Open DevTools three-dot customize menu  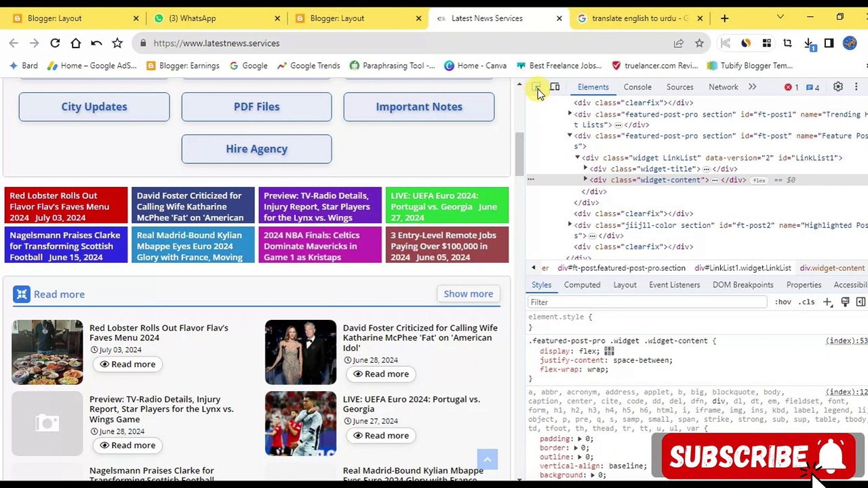pyautogui.click(x=856, y=87)
